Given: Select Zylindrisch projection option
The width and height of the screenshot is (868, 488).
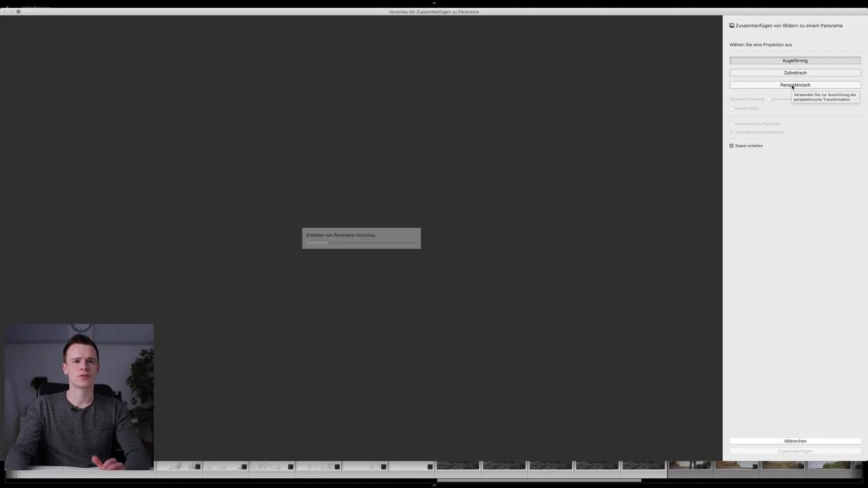Looking at the screenshot, I should click(x=795, y=72).
